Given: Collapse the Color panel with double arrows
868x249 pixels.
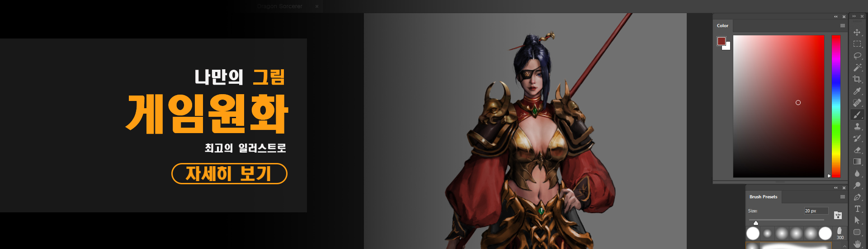Looking at the screenshot, I should [835, 17].
